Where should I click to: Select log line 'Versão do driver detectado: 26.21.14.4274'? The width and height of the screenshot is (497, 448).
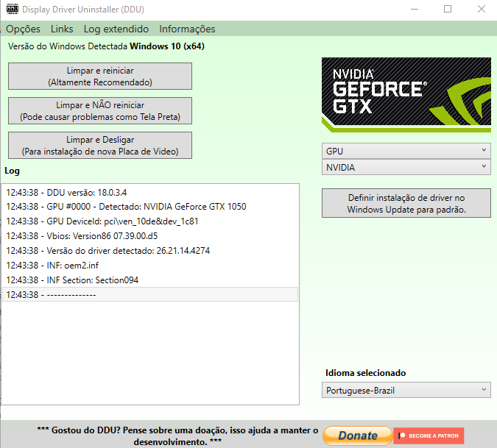(x=150, y=251)
